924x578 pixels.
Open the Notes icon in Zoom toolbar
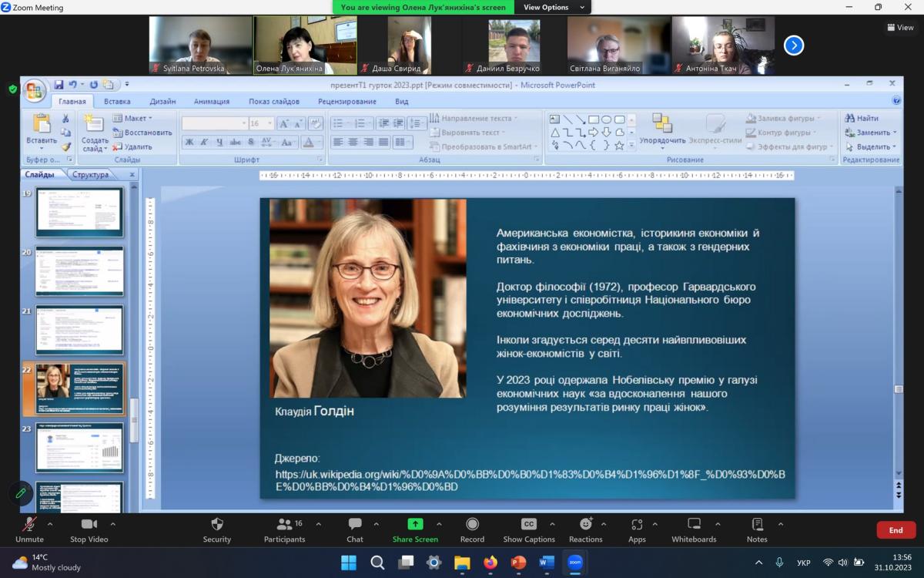coord(757,525)
